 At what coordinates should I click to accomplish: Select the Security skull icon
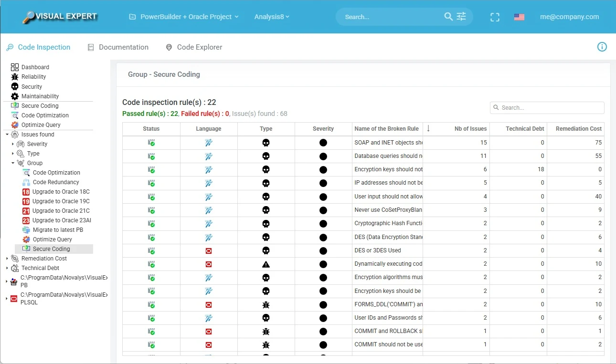pyautogui.click(x=15, y=86)
